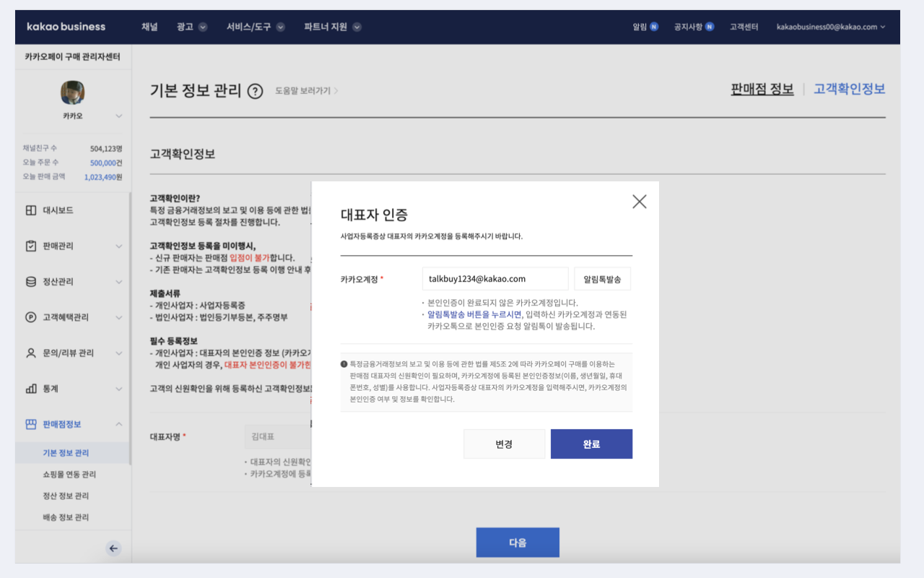This screenshot has width=924, height=578.
Task: Expand the 정산관리 chevron
Action: coord(119,282)
